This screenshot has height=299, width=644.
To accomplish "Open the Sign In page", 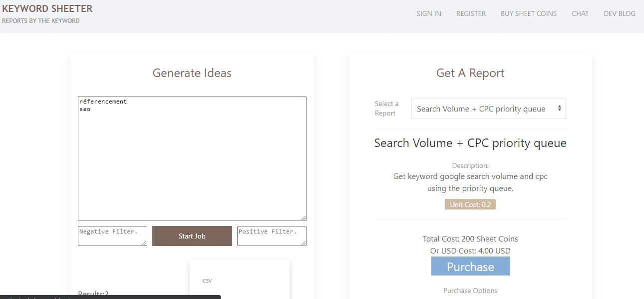I will coord(429,13).
